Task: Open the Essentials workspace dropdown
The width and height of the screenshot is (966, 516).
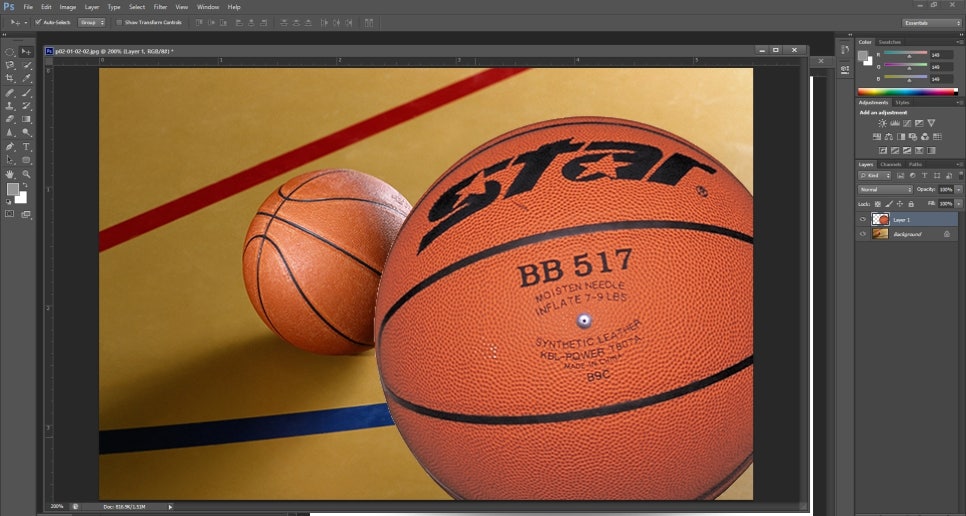Action: pyautogui.click(x=931, y=23)
